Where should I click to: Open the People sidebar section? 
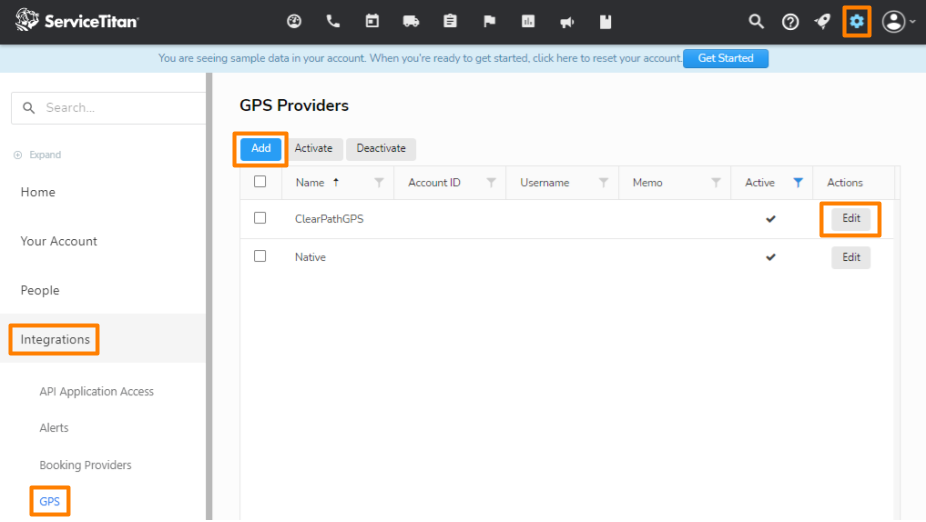click(x=40, y=291)
